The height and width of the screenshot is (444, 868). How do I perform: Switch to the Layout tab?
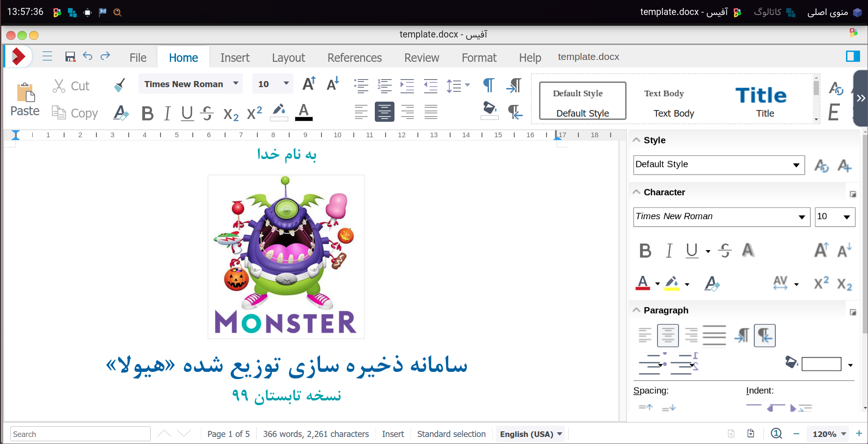[x=288, y=58]
